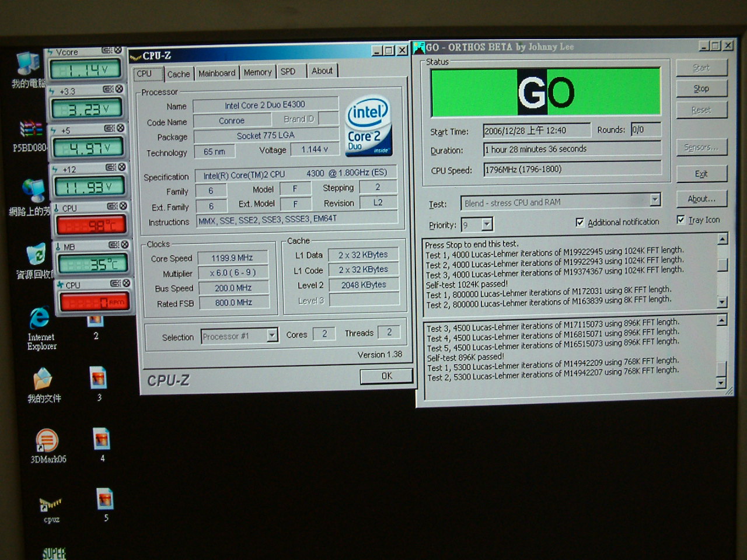Close the +12 voltage gadget
Viewport: 747px width, 560px height.
121,167
